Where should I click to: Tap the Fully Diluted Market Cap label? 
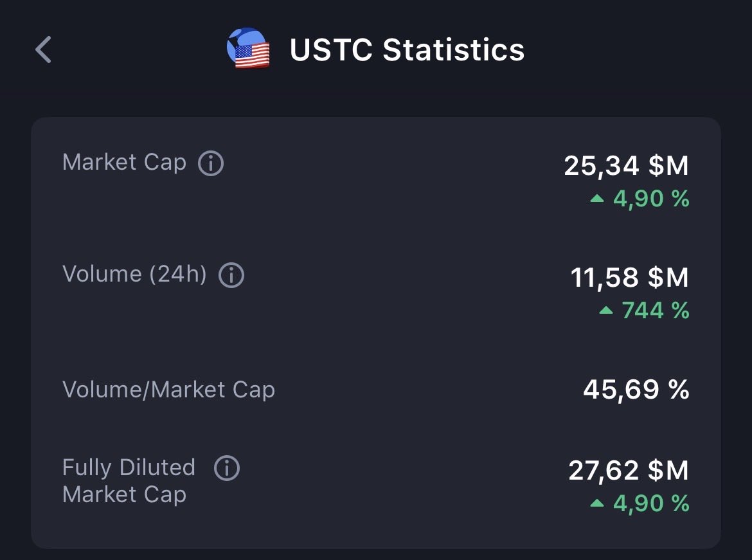[x=128, y=481]
